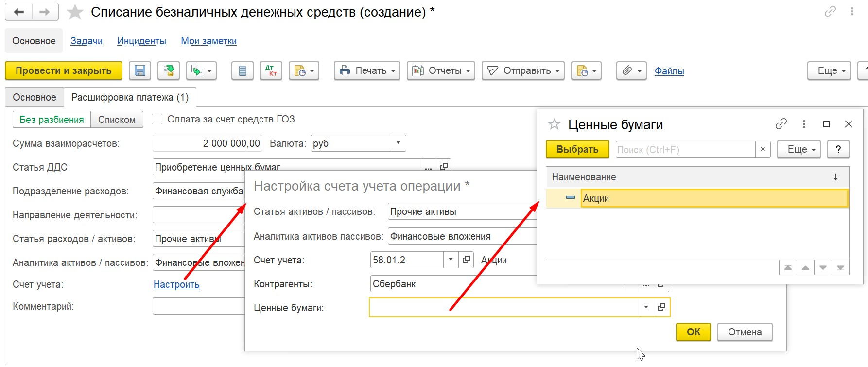Switch to inner Основное tab
The image size is (868, 367).
point(35,97)
